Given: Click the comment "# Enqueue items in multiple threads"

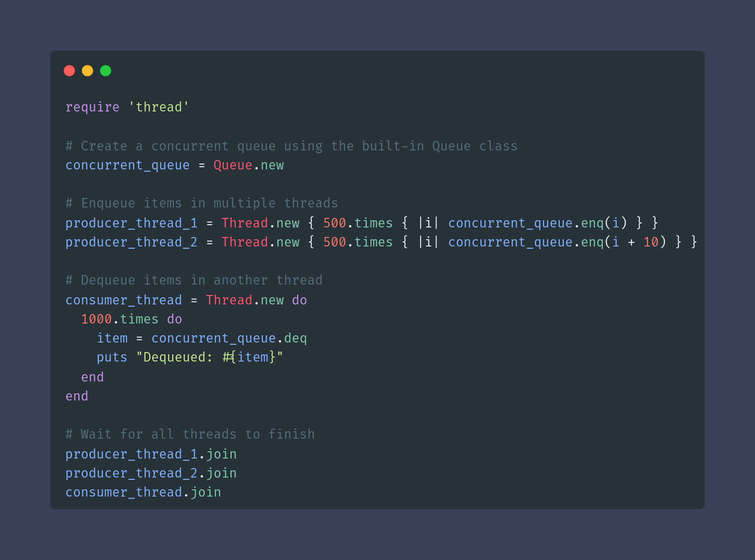Looking at the screenshot, I should (202, 203).
